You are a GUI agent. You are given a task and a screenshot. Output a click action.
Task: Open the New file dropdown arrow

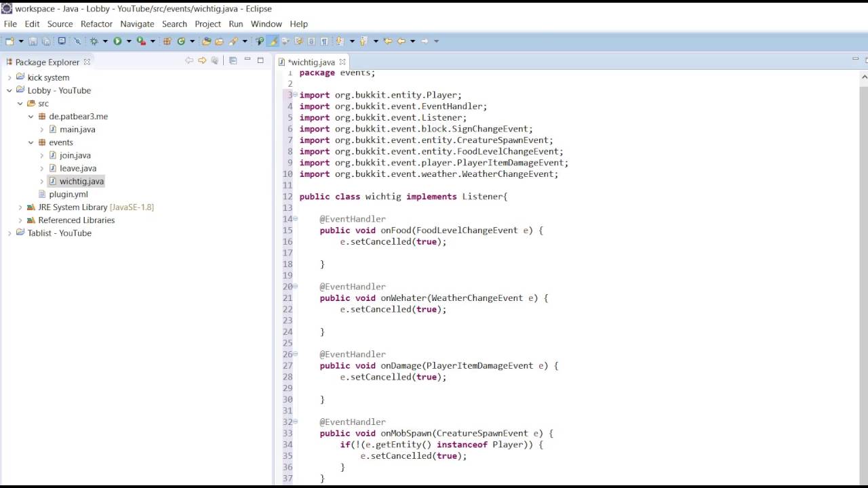tap(21, 41)
